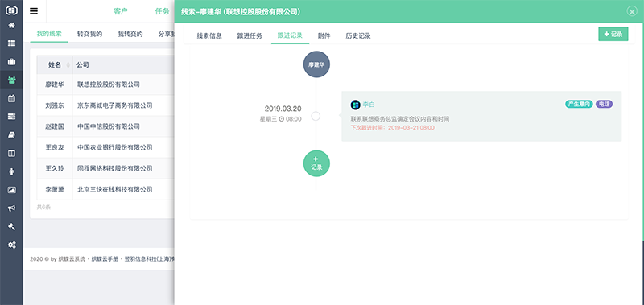644x305 pixels.
Task: Click the 2019.03.20 date label
Action: [x=283, y=109]
